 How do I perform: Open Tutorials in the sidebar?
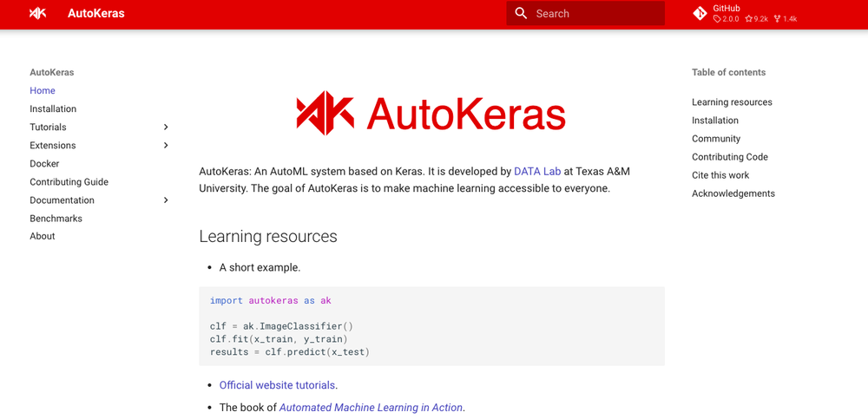(x=48, y=128)
